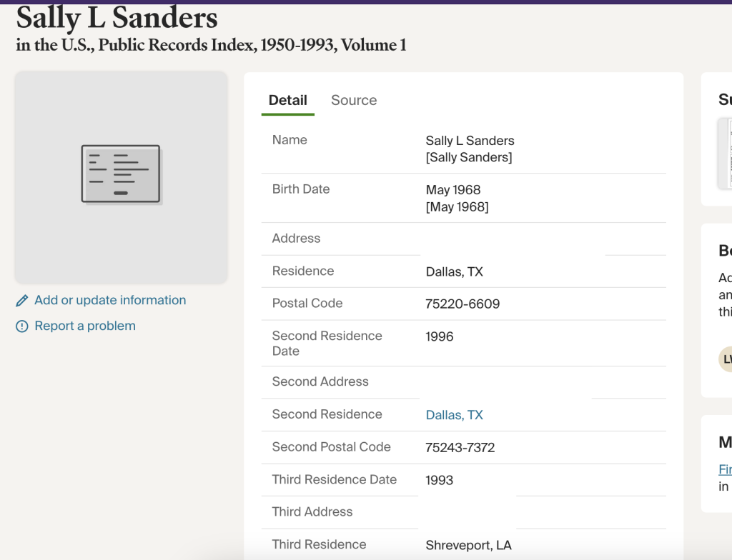Follow the partially visible underlined link at right
This screenshot has height=560, width=732.
pos(726,469)
